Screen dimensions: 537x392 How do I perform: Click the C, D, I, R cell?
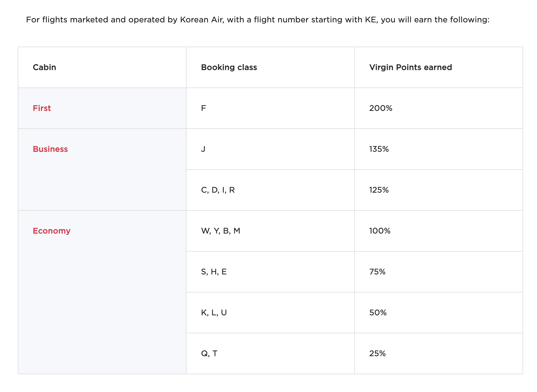218,190
